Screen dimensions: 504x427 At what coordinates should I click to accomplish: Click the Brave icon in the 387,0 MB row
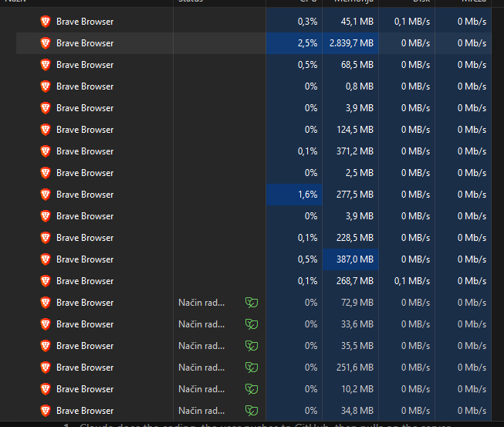(x=46, y=259)
